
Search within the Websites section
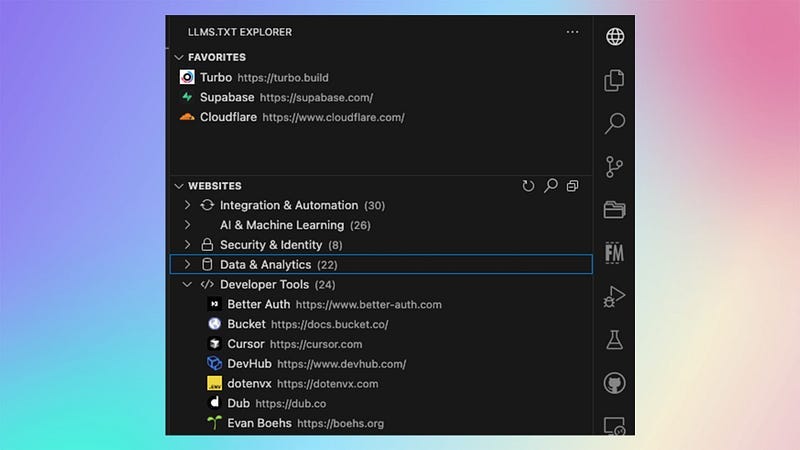point(551,186)
